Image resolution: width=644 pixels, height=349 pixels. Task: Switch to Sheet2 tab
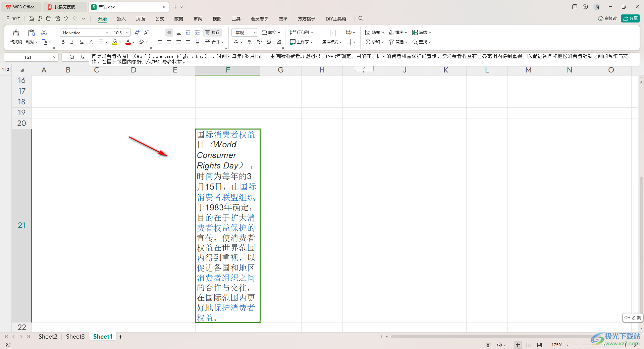point(48,337)
